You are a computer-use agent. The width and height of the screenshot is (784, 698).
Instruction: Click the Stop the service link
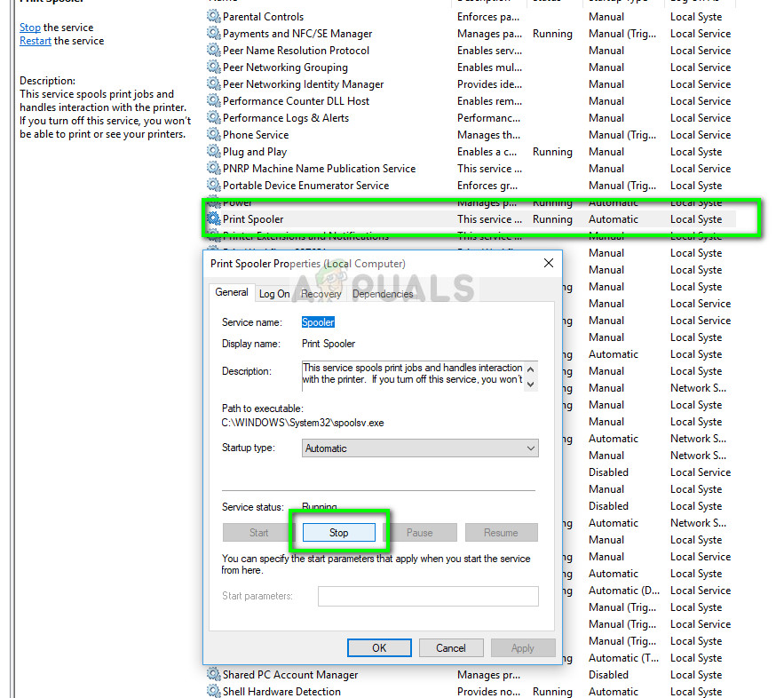[x=30, y=28]
